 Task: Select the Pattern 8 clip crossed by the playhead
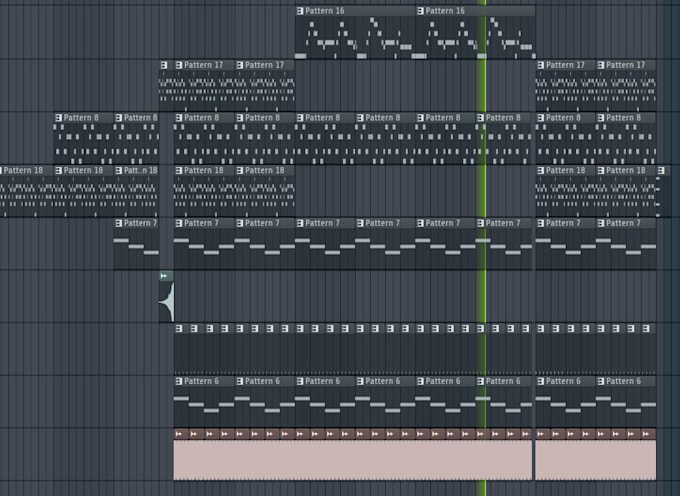coord(503,139)
